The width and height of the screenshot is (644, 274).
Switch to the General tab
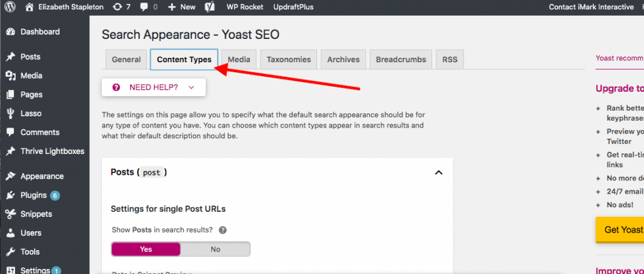click(126, 60)
